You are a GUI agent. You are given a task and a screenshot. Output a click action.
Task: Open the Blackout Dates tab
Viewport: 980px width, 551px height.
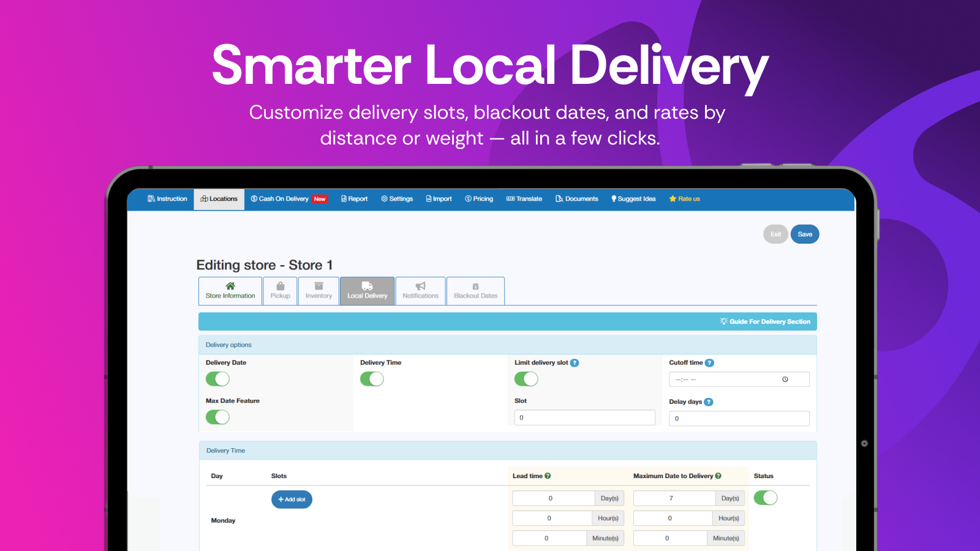pos(475,291)
